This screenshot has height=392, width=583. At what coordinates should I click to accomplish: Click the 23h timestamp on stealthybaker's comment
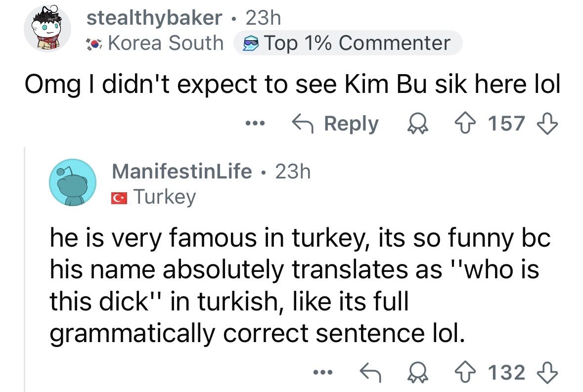coord(262,18)
